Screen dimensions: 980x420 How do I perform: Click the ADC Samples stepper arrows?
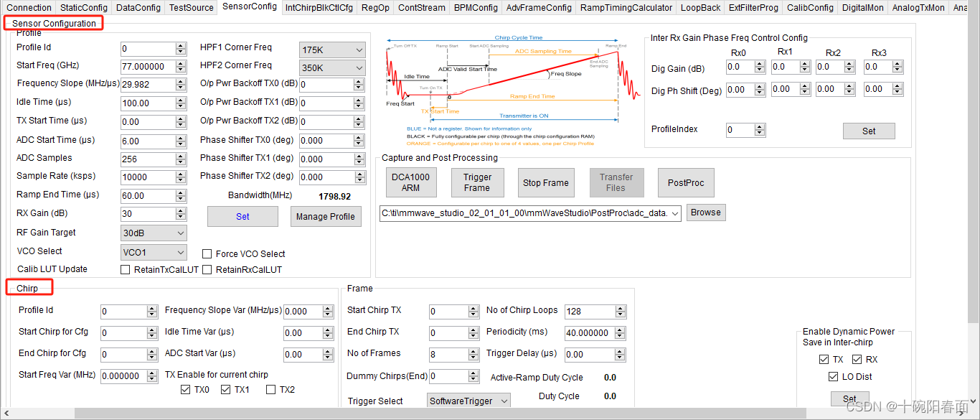181,159
